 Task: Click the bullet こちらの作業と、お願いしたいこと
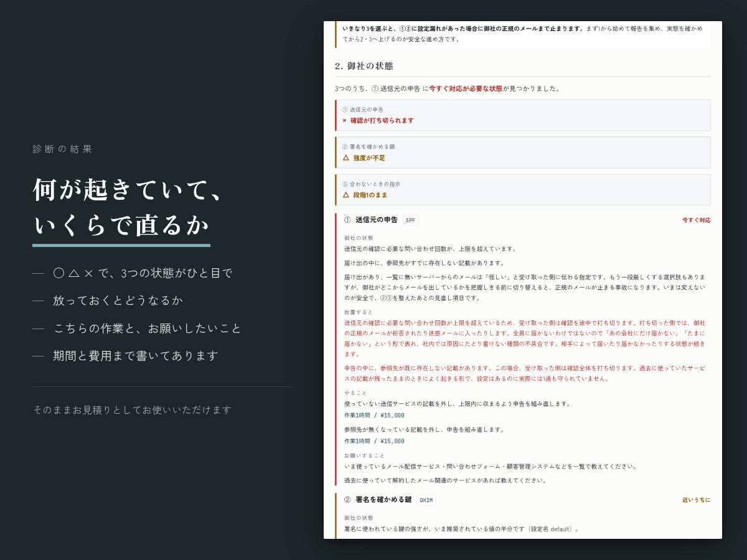(x=148, y=329)
